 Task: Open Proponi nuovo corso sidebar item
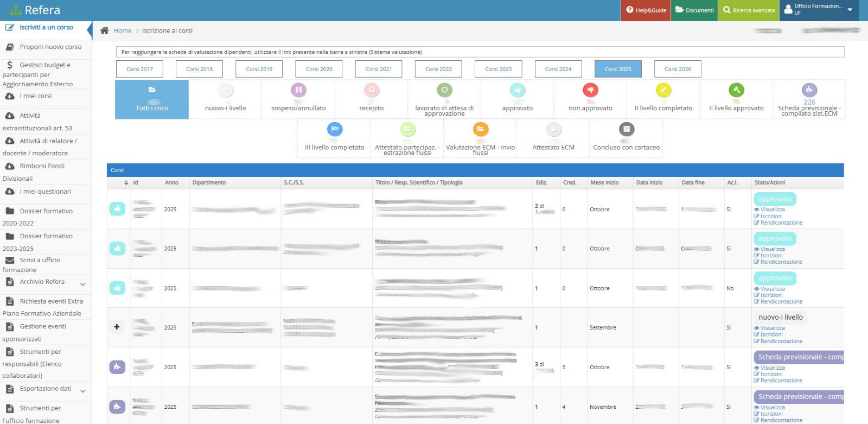tap(46, 47)
